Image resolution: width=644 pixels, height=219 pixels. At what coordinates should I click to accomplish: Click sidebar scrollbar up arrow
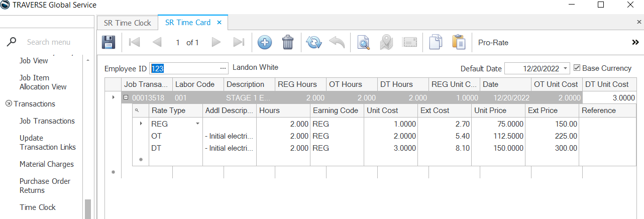tap(88, 61)
